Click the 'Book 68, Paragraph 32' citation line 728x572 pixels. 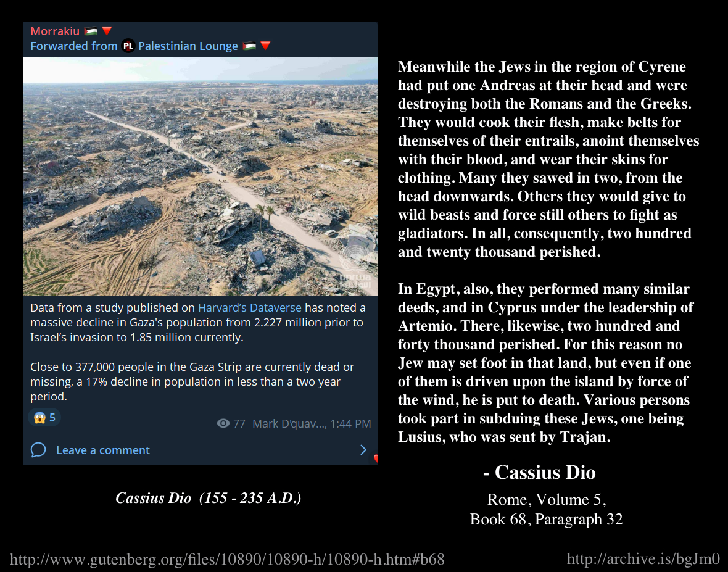point(546,519)
